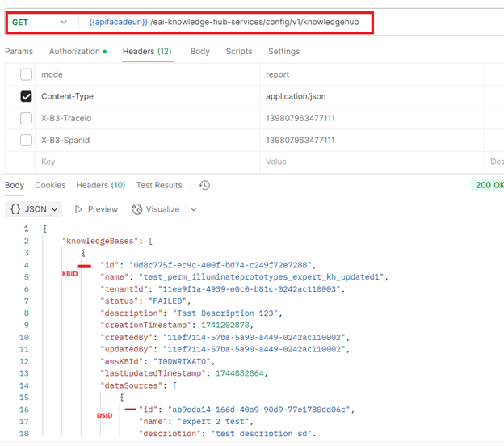The width and height of the screenshot is (504, 446).
Task: Toggle the header select-all checkbox
Action: pyautogui.click(x=26, y=74)
